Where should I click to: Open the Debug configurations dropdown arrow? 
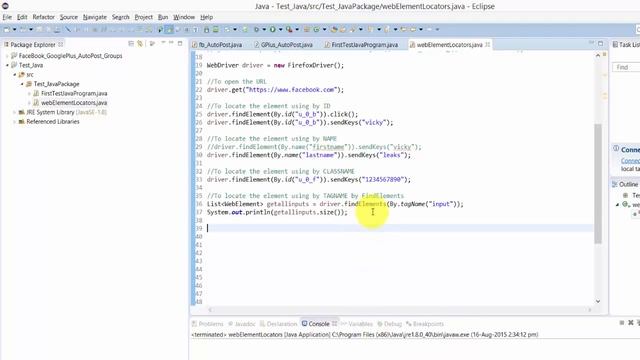click(264, 29)
